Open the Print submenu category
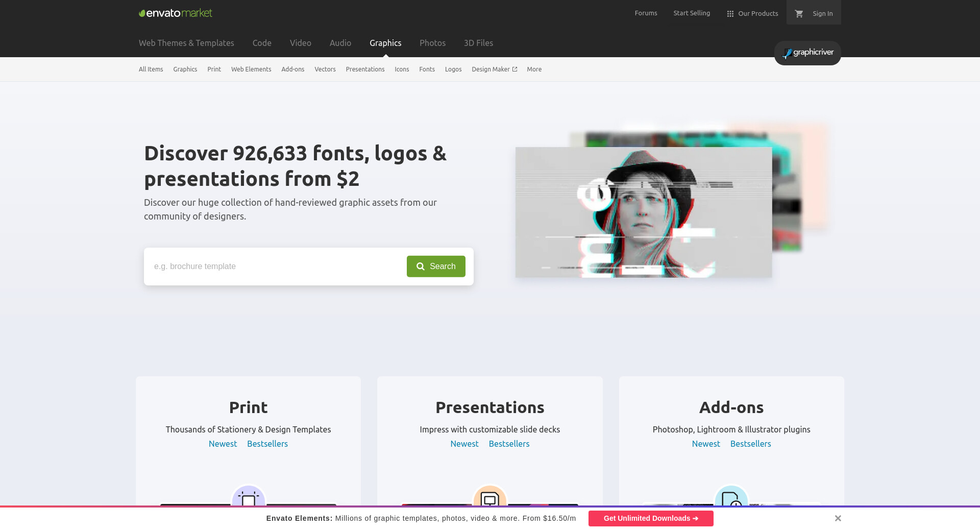 point(214,69)
